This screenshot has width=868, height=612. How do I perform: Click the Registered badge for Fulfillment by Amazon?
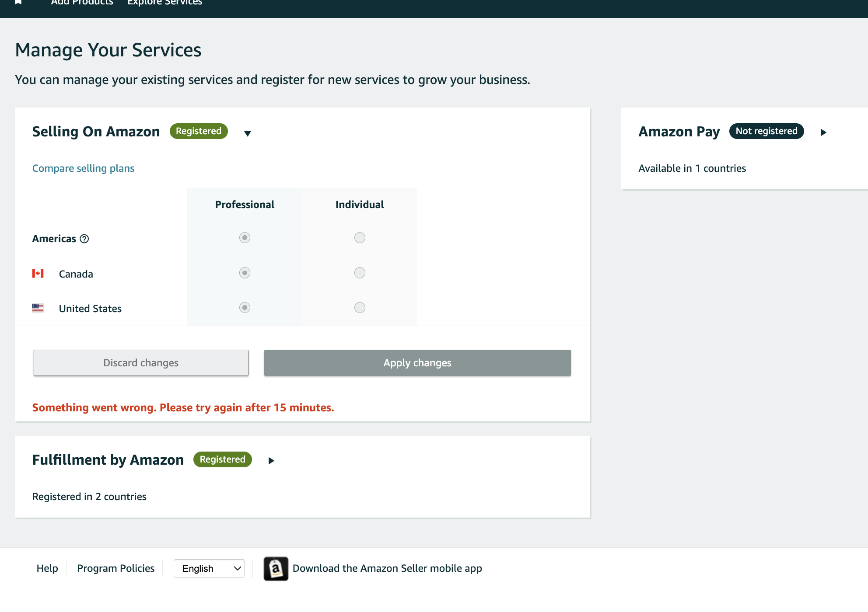pos(223,459)
